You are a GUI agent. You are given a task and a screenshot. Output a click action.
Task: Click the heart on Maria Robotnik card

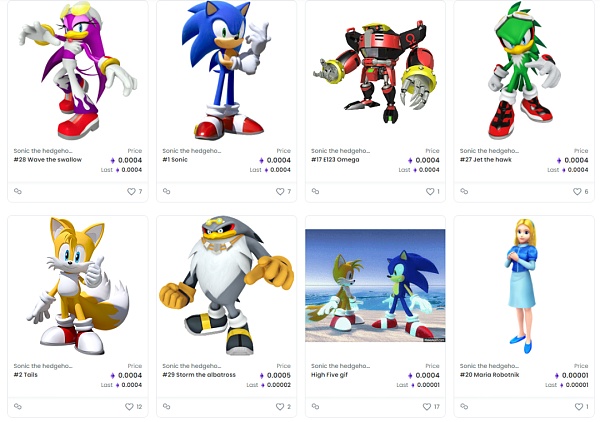point(577,407)
